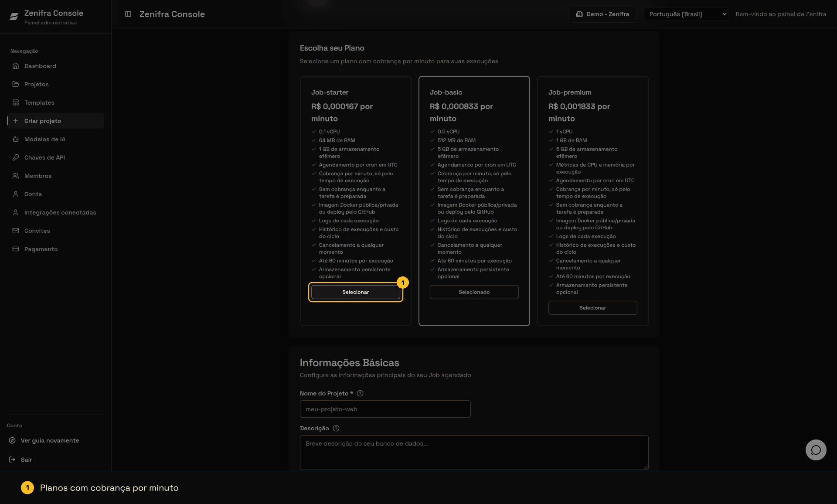Viewport: 837px width, 504px height.
Task: Select the Job-starter plan
Action: 356,292
